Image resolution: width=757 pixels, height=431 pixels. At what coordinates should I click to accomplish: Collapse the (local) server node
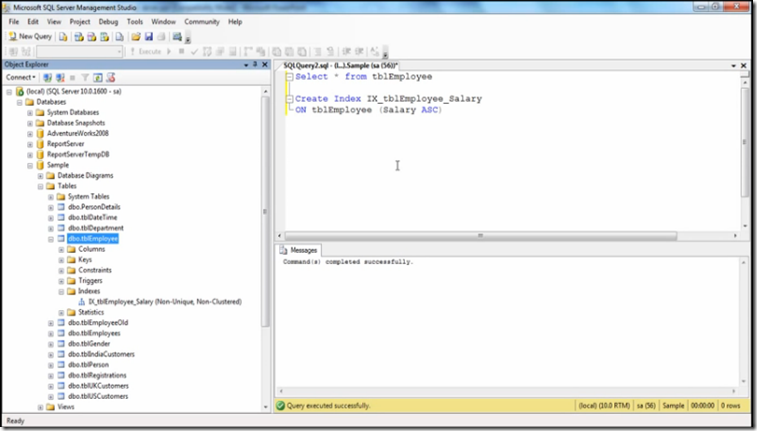[9, 91]
